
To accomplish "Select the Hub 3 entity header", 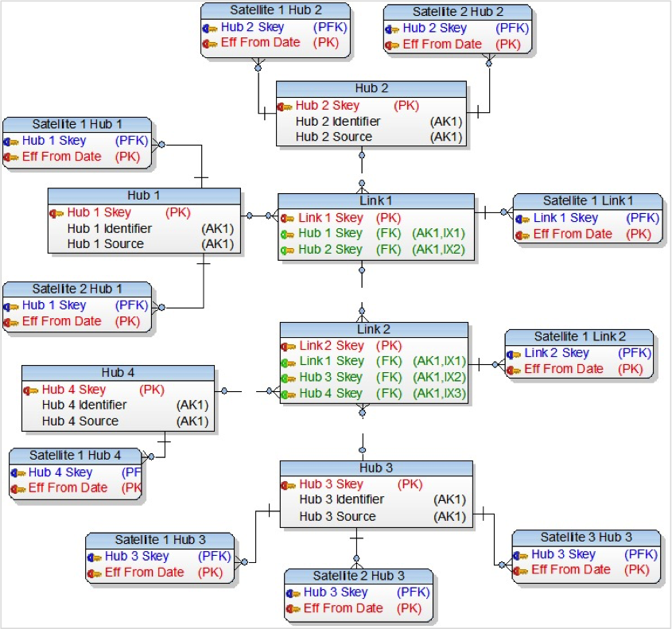I will 376,468.
